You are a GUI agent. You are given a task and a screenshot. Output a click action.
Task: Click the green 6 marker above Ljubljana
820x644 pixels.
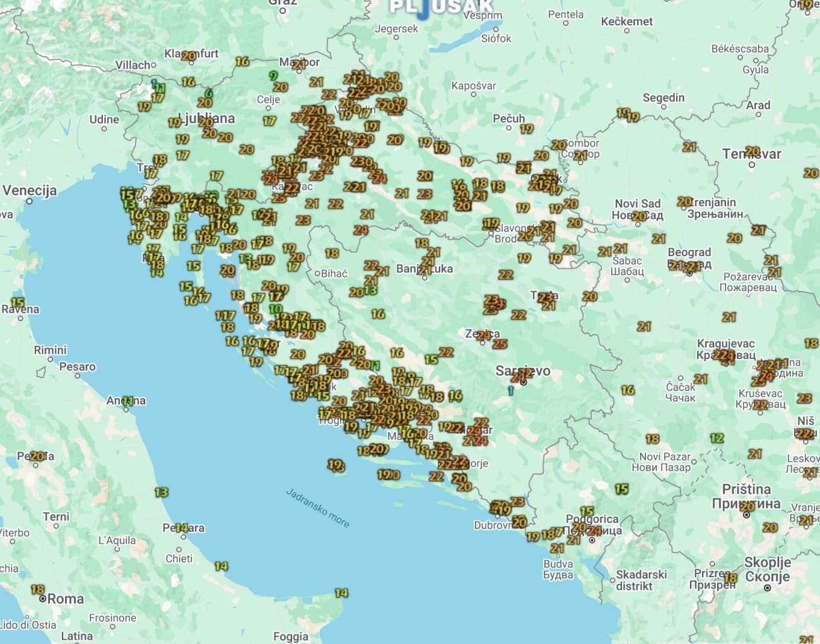tap(208, 93)
